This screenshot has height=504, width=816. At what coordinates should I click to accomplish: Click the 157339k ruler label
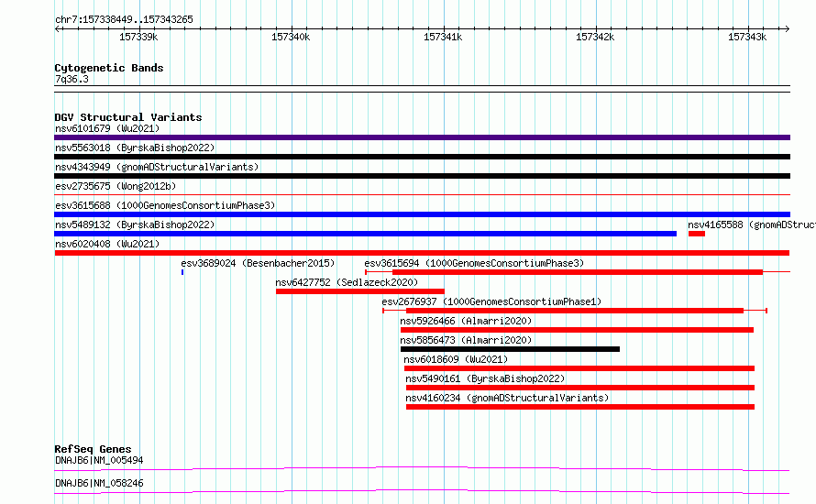pos(138,37)
